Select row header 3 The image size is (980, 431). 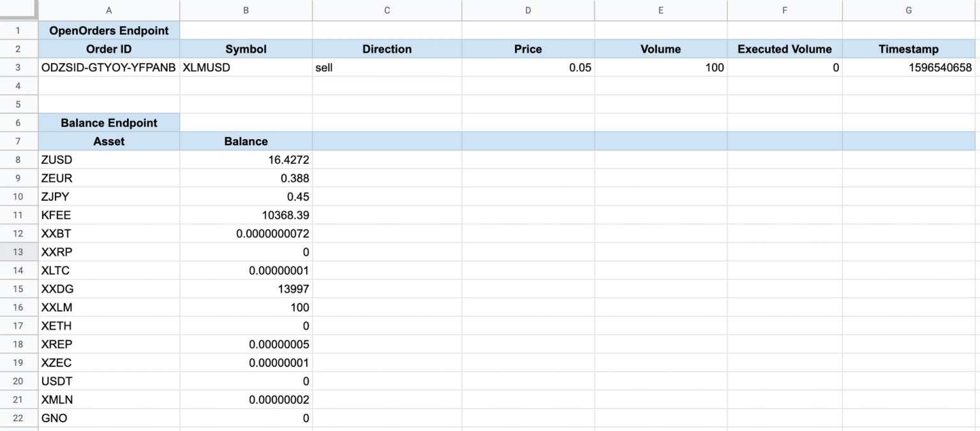point(18,67)
